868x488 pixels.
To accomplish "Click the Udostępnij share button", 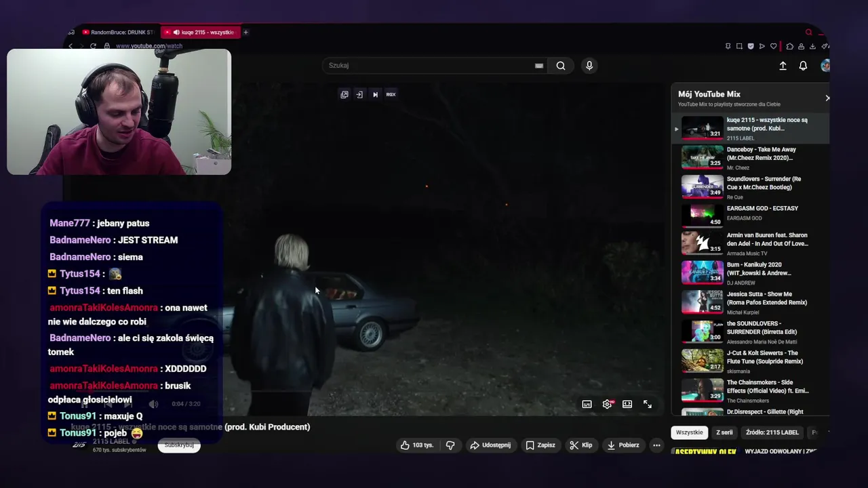I will pyautogui.click(x=490, y=445).
